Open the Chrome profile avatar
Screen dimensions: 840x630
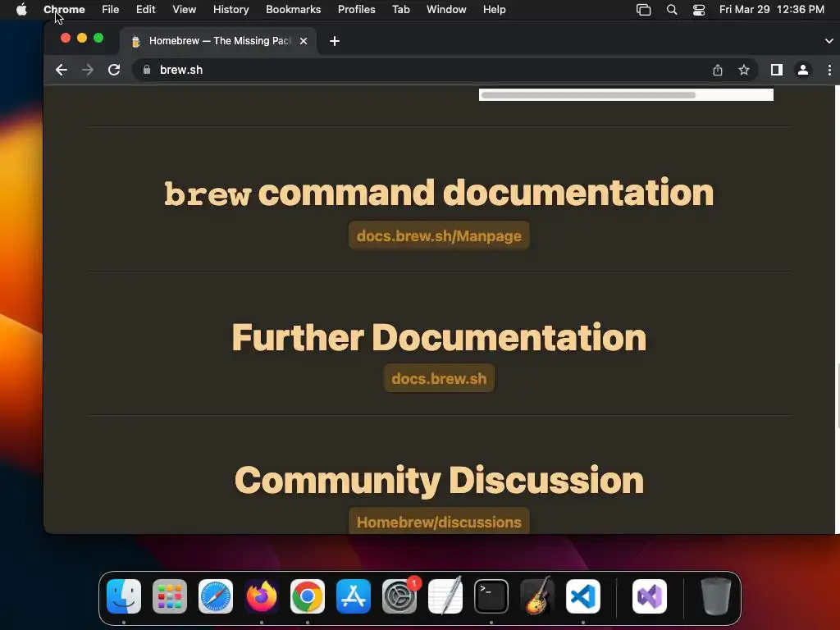[802, 71]
